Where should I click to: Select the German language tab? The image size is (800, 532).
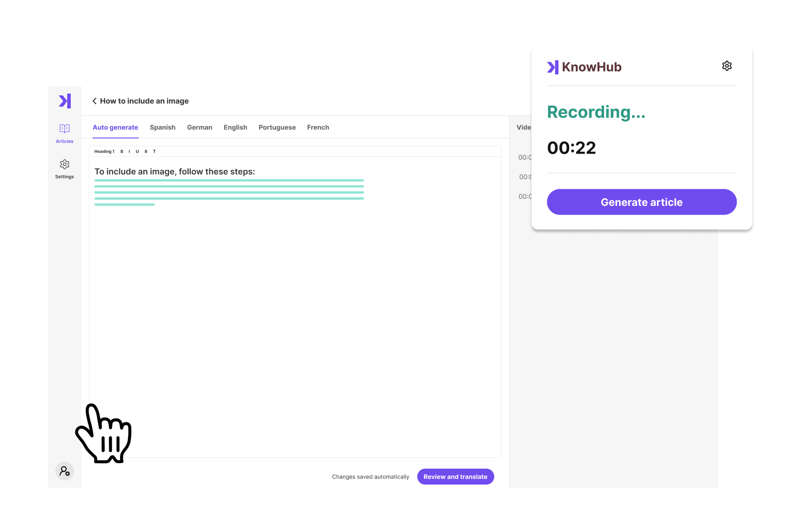point(200,128)
